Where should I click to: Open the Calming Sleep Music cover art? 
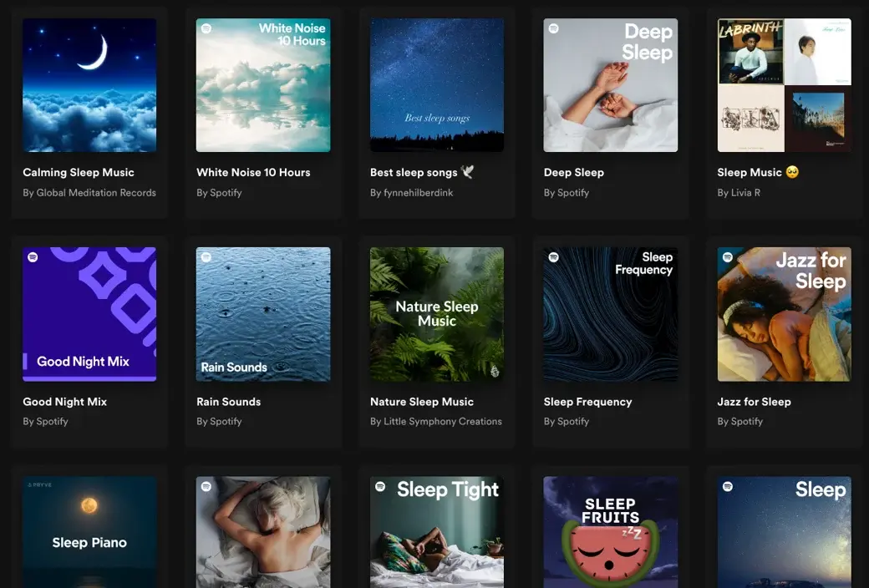pos(89,85)
